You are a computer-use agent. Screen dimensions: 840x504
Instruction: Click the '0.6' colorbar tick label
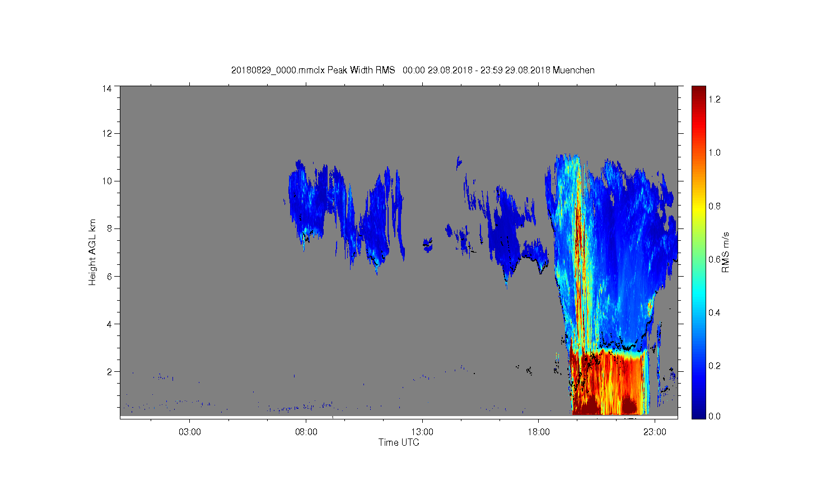tap(715, 259)
